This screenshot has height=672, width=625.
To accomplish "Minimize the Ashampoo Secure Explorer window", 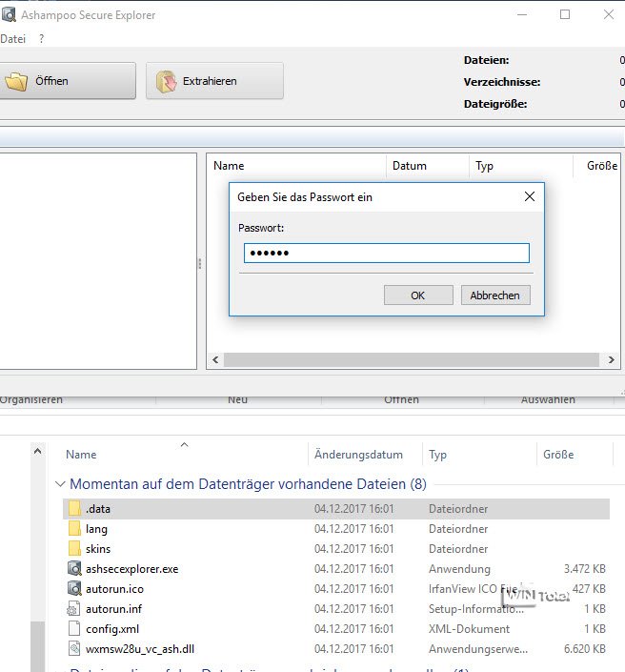I will click(522, 14).
